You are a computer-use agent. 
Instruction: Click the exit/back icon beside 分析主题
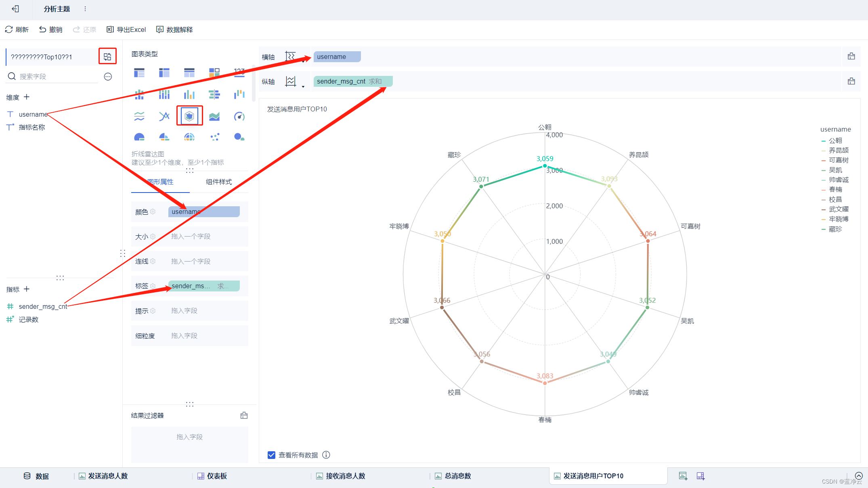pyautogui.click(x=15, y=9)
